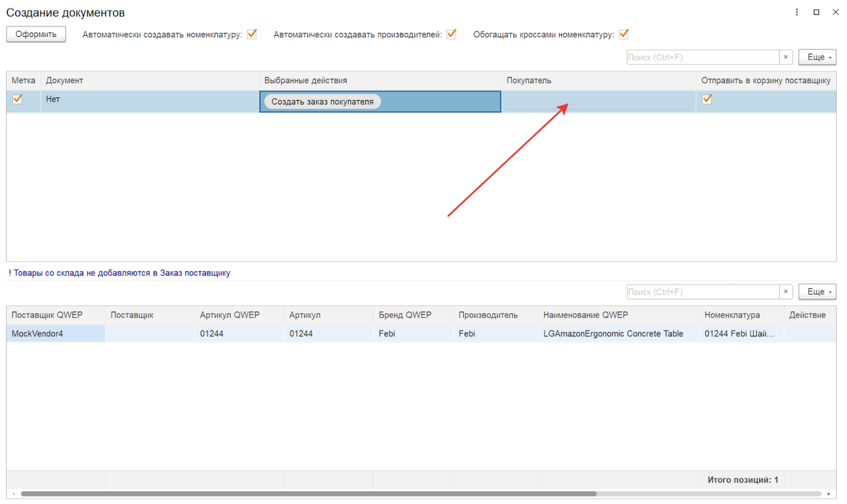
Task: Uncheck the Метка checkbox in first row
Action: pyautogui.click(x=18, y=99)
